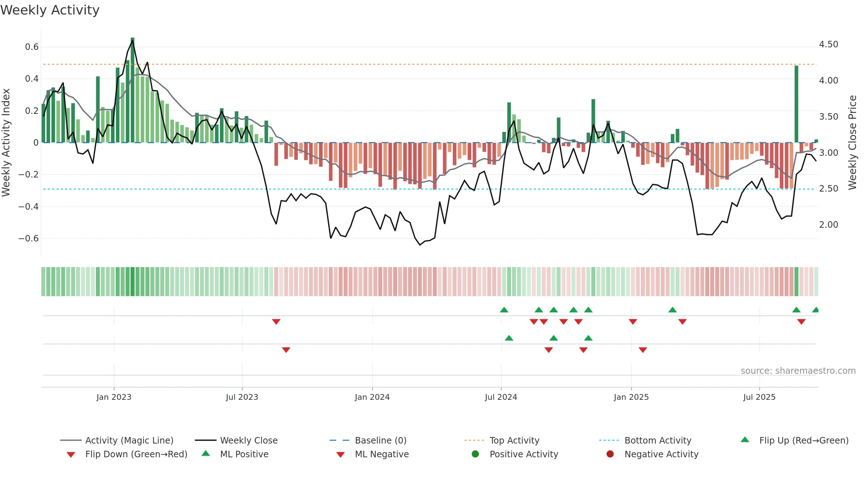Viewport: 868px width, 488px height.
Task: Click the Activity (Magic Line) legend line sample
Action: pyautogui.click(x=71, y=440)
